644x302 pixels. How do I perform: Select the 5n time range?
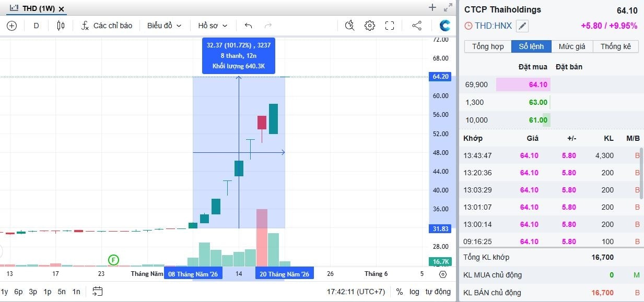[62, 292]
